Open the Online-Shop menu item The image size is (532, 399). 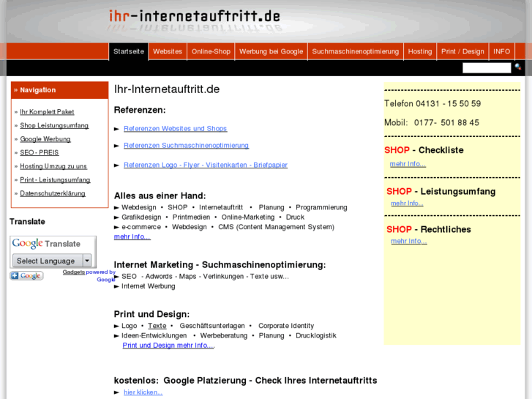point(211,52)
